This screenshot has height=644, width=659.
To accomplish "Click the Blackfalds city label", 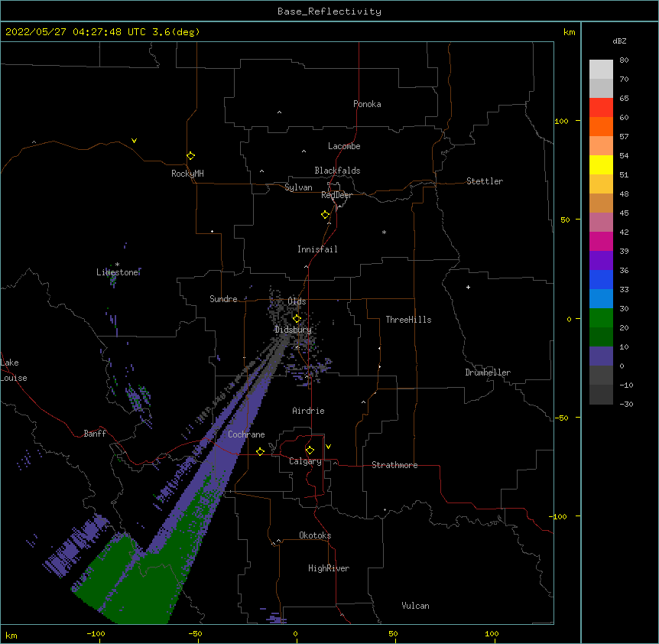I will [x=337, y=171].
